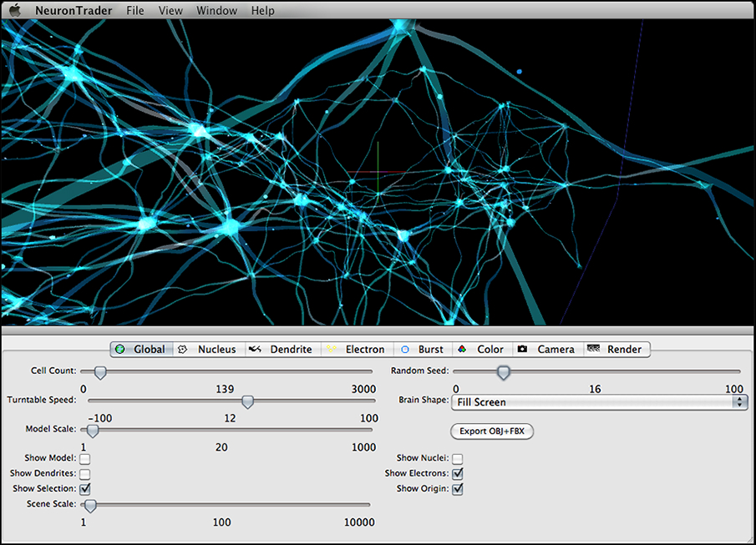Click the Cell Count value 139

(225, 390)
